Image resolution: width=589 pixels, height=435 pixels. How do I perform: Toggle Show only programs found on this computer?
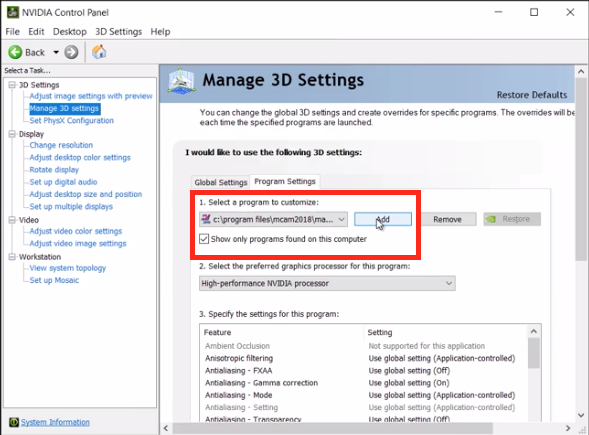tap(204, 239)
